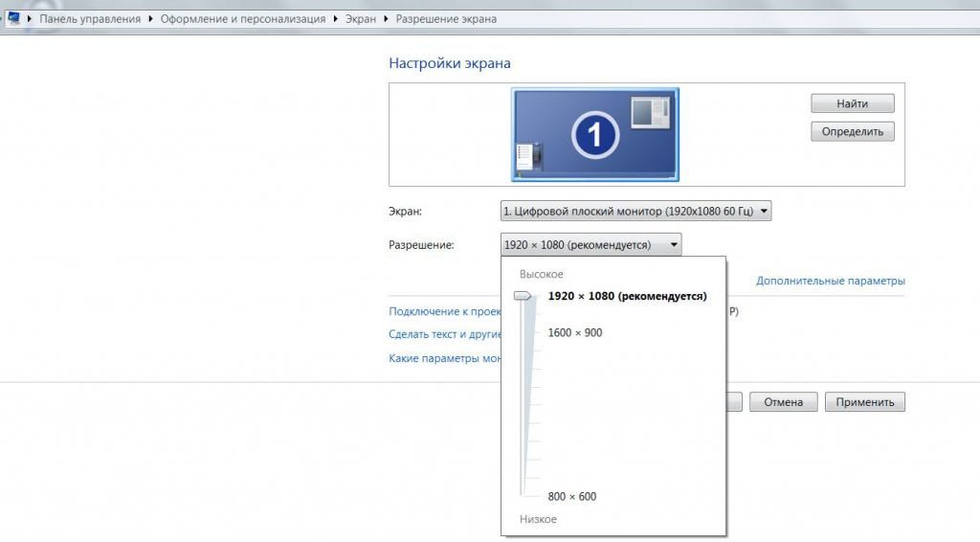Expand arrow after Экран breadcrumb
Image resolution: width=980 pixels, height=542 pixels.
click(x=386, y=19)
